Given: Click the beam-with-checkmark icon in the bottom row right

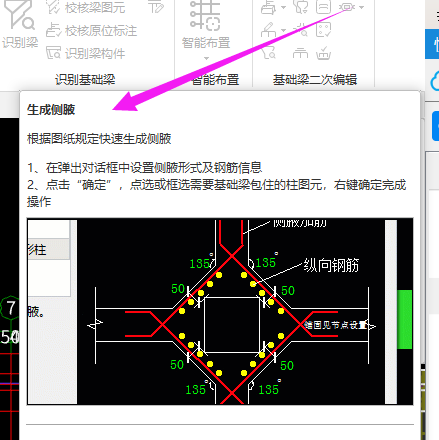Looking at the screenshot, I should (323, 53).
